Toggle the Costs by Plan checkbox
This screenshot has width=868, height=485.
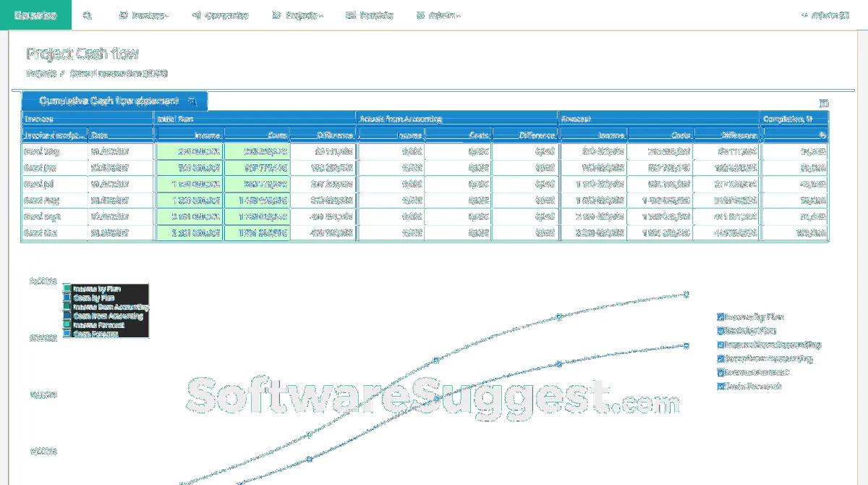pyautogui.click(x=720, y=331)
